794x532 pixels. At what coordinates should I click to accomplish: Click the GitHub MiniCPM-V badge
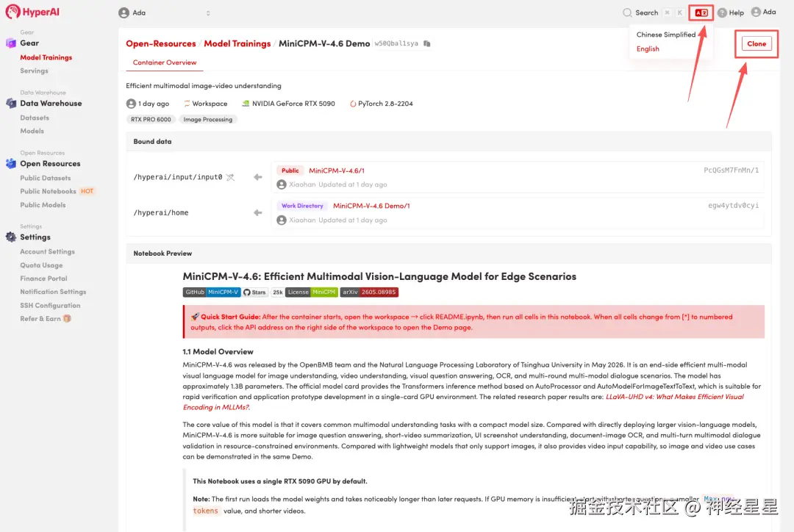(212, 292)
